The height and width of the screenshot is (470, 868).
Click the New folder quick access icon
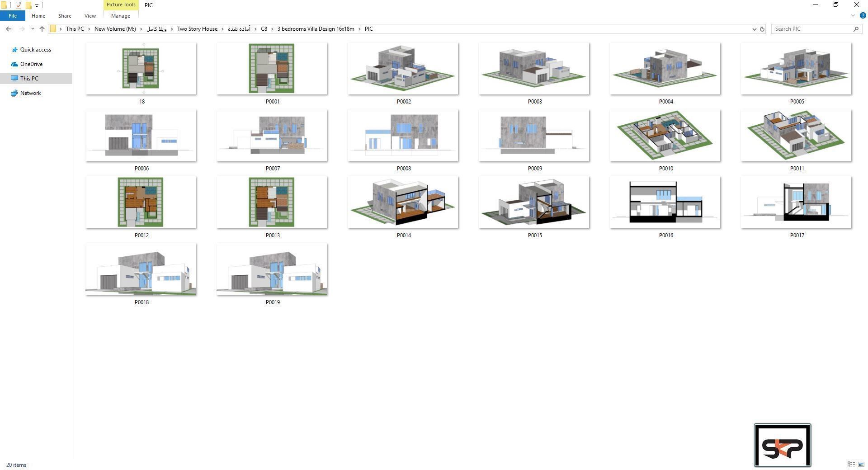28,5
